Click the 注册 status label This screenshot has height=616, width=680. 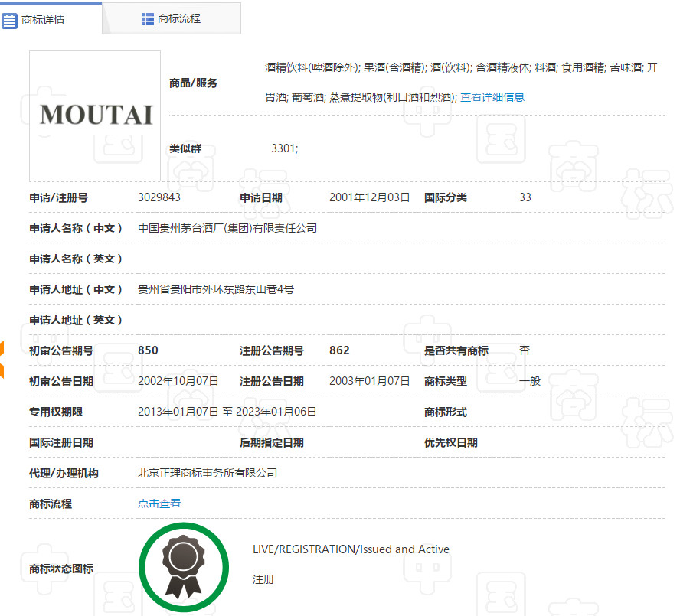(263, 579)
